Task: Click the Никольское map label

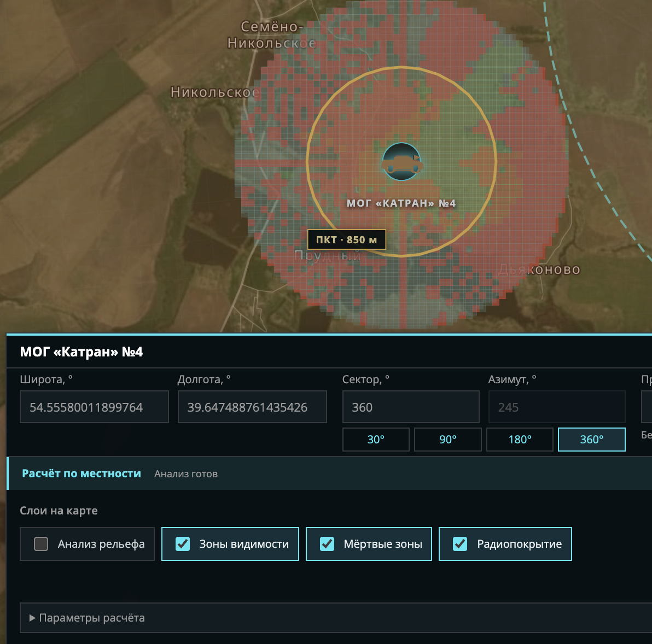Action: tap(215, 92)
